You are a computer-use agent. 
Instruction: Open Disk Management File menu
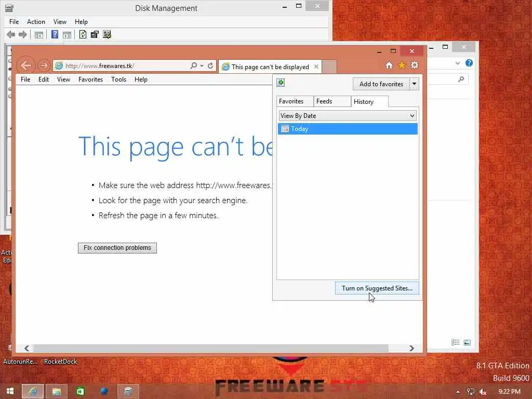coord(14,22)
